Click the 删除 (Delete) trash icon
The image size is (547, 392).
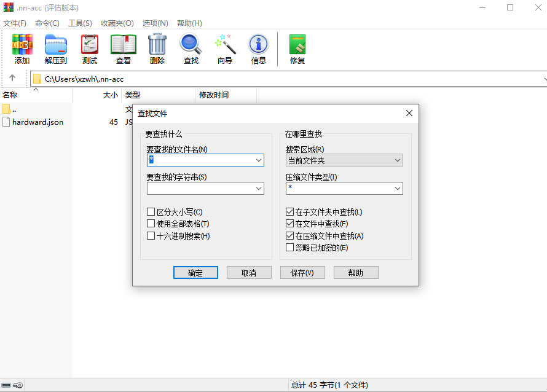click(157, 44)
